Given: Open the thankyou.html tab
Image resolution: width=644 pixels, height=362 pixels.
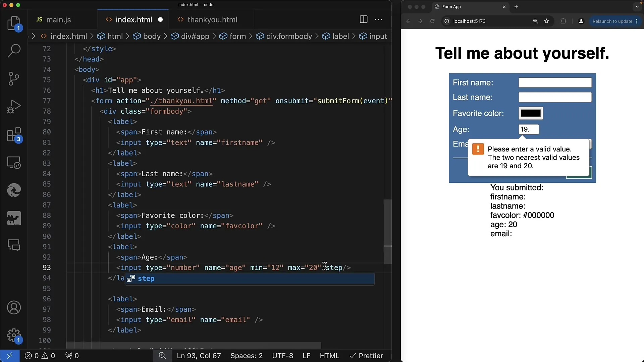Looking at the screenshot, I should coord(213,19).
